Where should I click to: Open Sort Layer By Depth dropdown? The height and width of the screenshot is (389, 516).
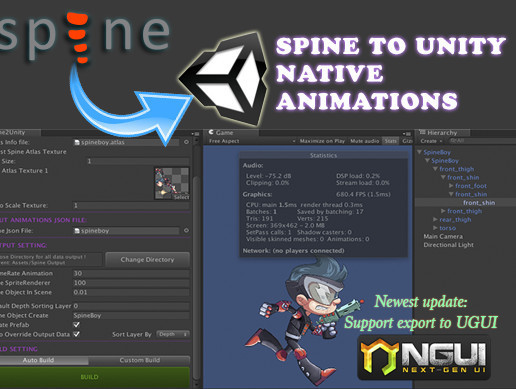pyautogui.click(x=173, y=334)
